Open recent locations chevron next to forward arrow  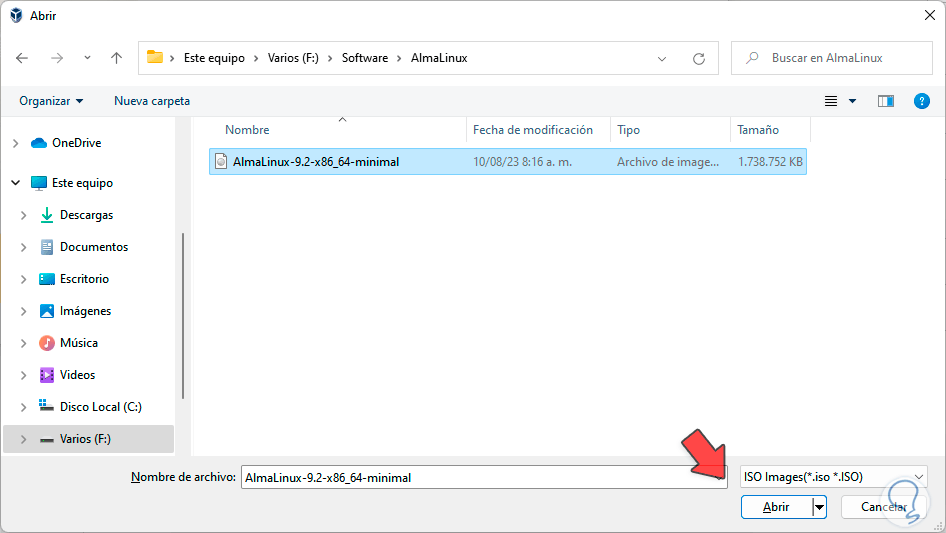coord(87,58)
